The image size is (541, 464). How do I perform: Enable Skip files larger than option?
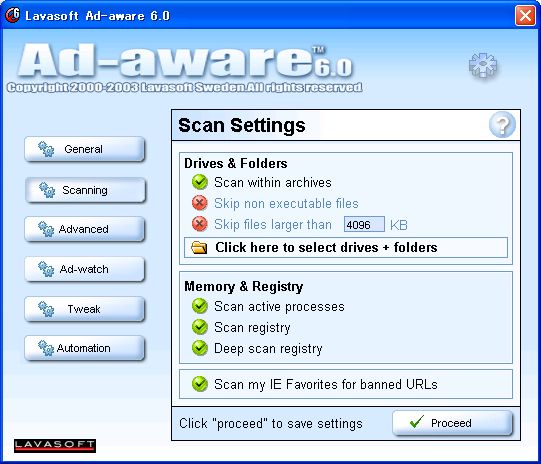click(200, 224)
